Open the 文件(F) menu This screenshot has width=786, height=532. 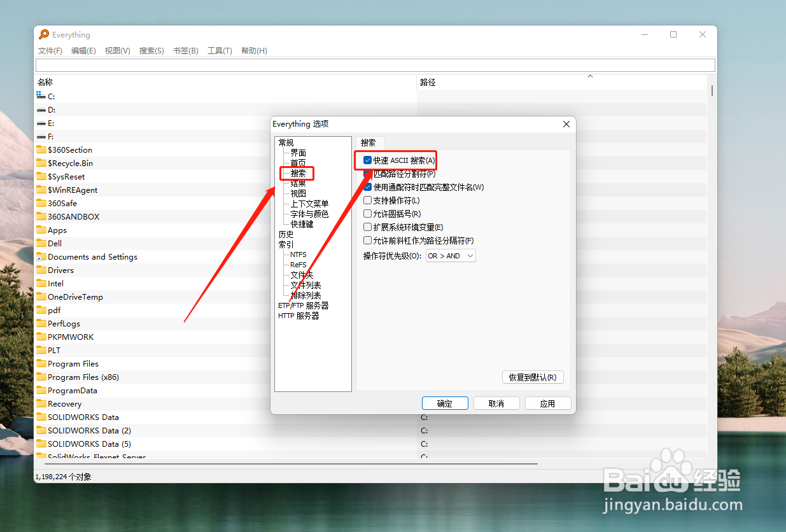coord(50,51)
